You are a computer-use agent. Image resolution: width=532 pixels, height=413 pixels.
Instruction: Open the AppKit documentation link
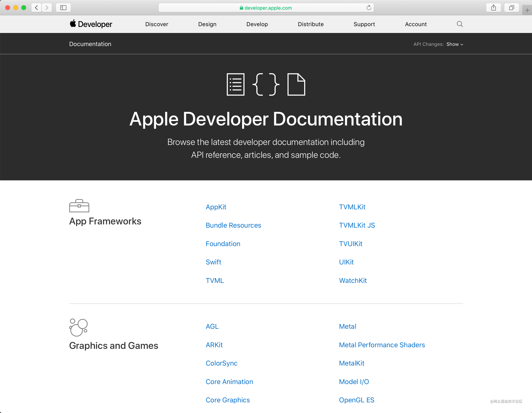[216, 207]
